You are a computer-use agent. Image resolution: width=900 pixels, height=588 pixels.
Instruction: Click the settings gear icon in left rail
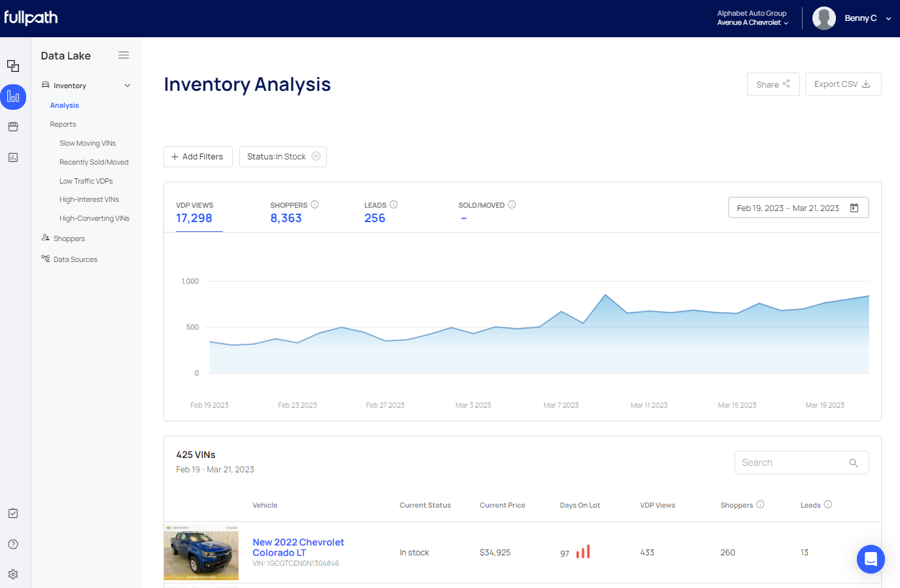point(13,574)
